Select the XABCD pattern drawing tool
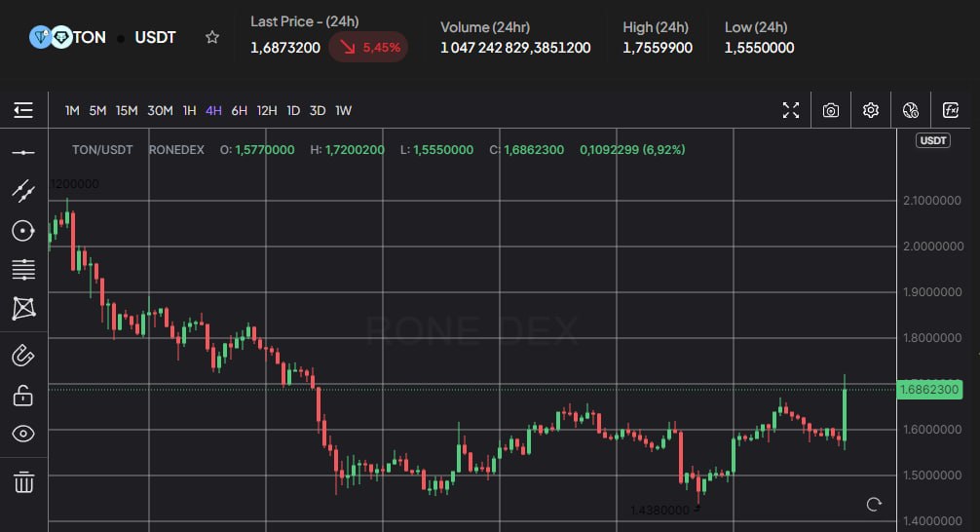This screenshot has width=980, height=532. (23, 309)
